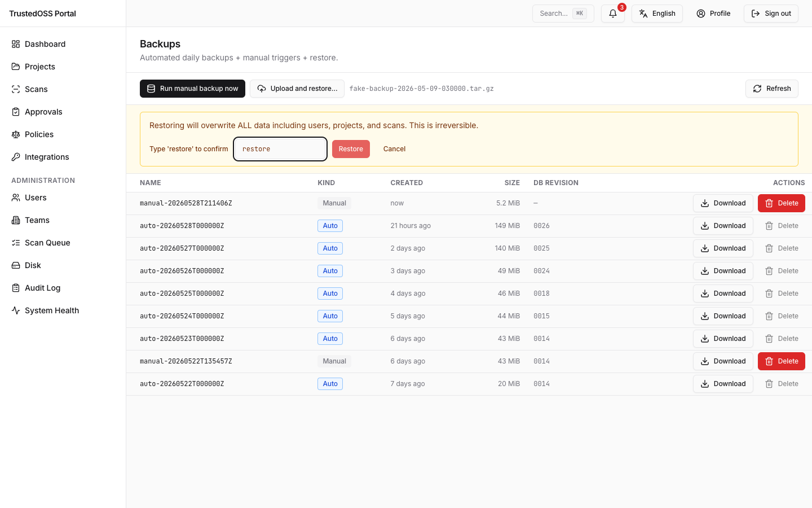Click the Search box in header
Viewport: 812px width, 508px height.
[x=563, y=14]
